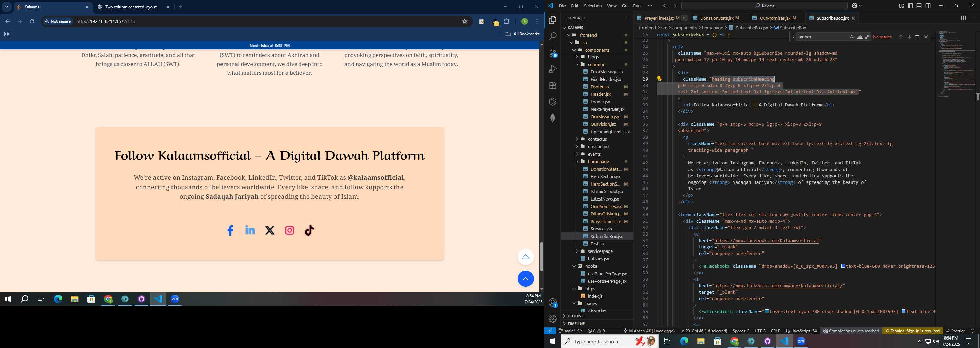
Task: Click the TikTok icon on the page
Action: [x=309, y=230]
